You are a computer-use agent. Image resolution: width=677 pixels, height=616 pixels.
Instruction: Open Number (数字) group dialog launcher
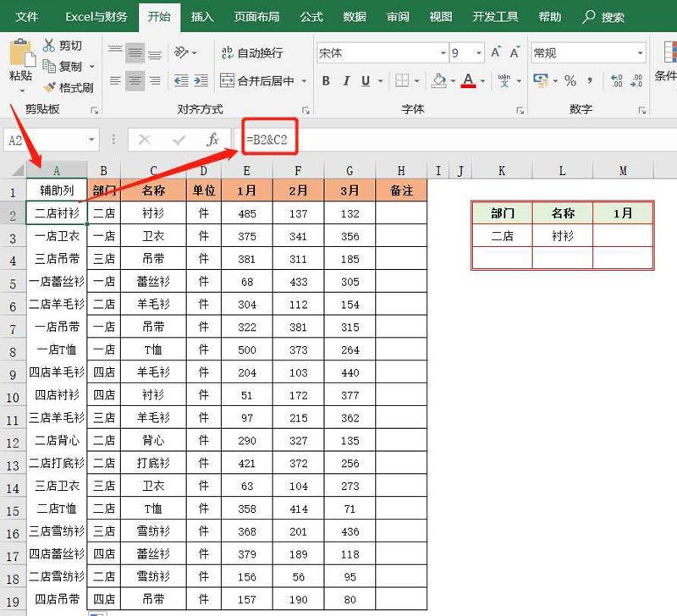coord(642,111)
